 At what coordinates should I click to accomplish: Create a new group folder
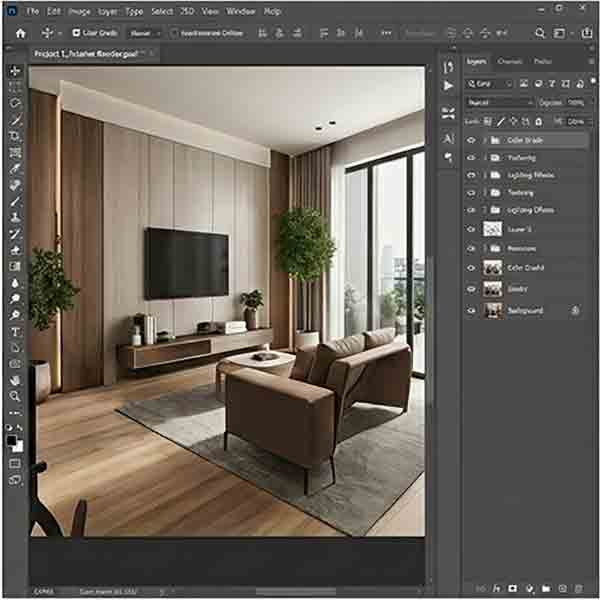pos(546,588)
